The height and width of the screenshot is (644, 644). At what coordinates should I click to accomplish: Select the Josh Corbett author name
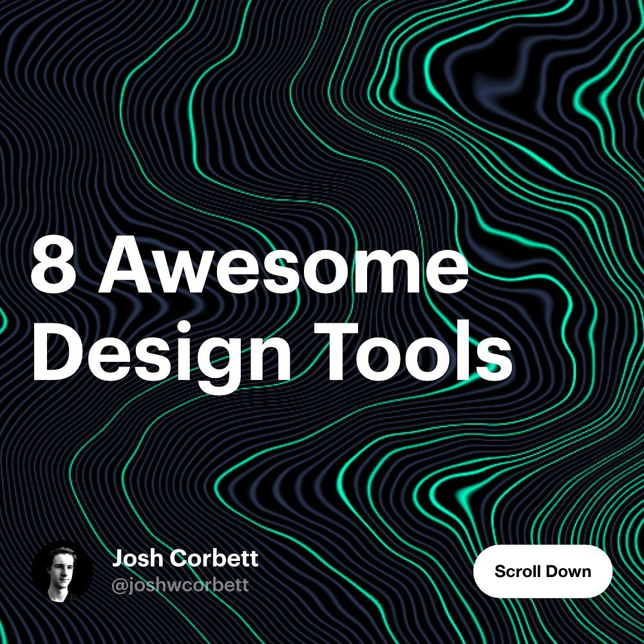185,558
